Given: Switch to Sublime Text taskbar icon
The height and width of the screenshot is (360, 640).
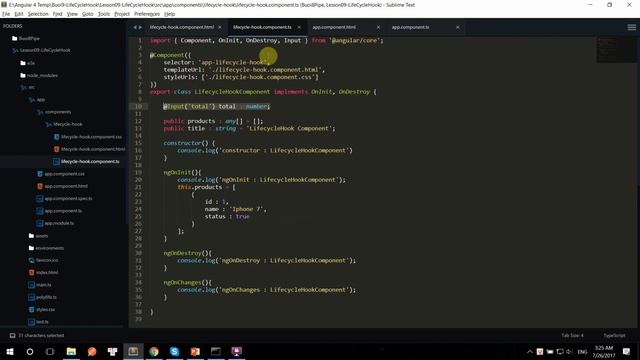Looking at the screenshot, I should tap(133, 351).
